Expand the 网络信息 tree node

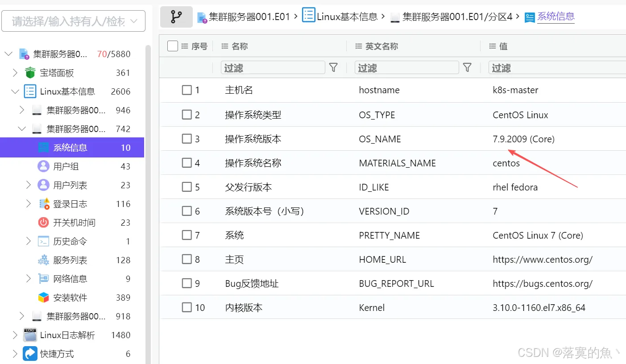coord(29,279)
